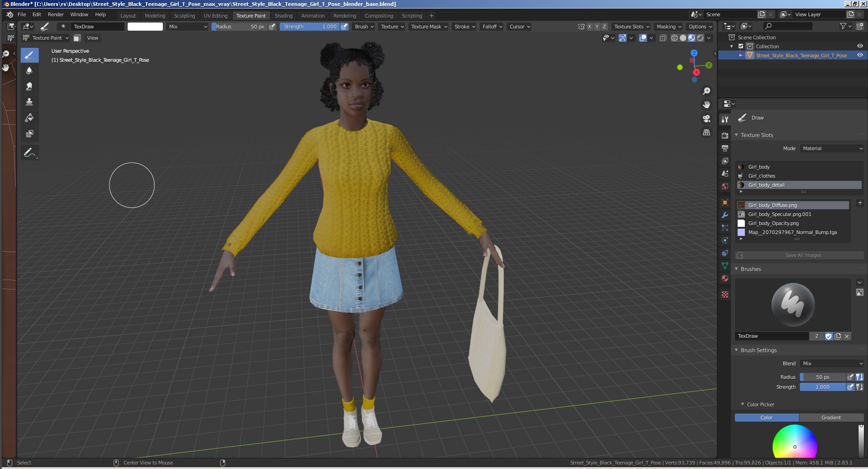The height and width of the screenshot is (469, 868).
Task: Click the viewport zoom magnifier icon
Action: 706,91
